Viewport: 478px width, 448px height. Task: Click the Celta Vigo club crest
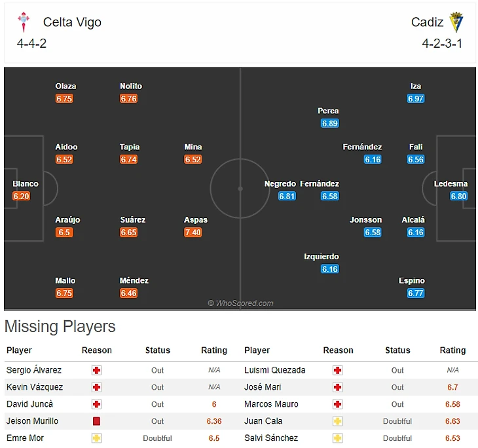tap(24, 22)
